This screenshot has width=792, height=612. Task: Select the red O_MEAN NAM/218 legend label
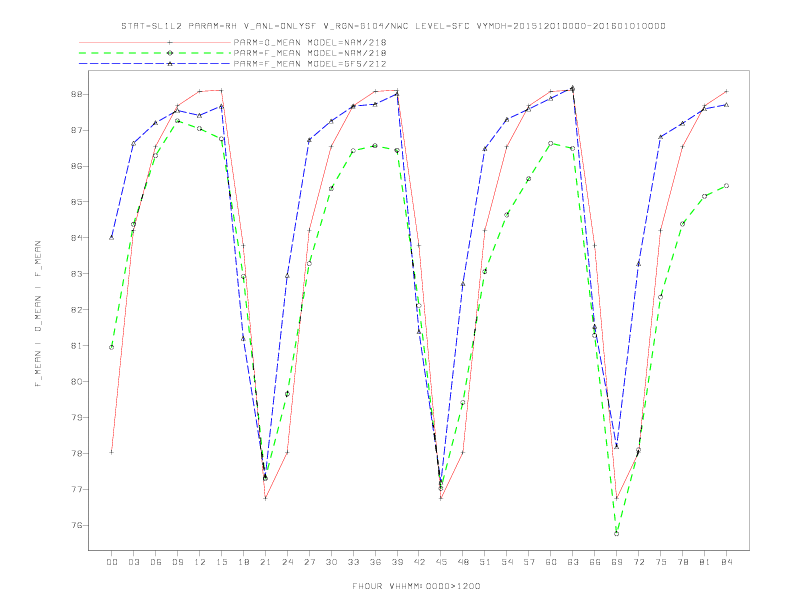tap(310, 42)
